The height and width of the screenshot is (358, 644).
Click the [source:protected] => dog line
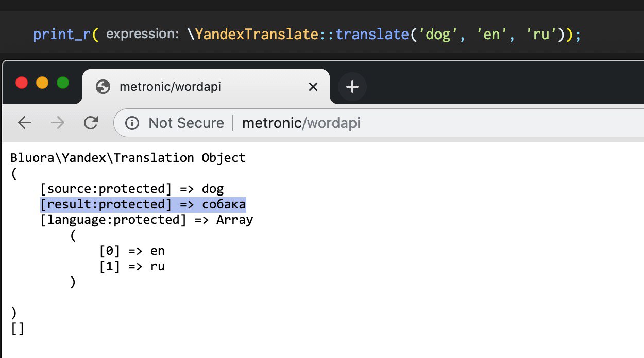[132, 189]
